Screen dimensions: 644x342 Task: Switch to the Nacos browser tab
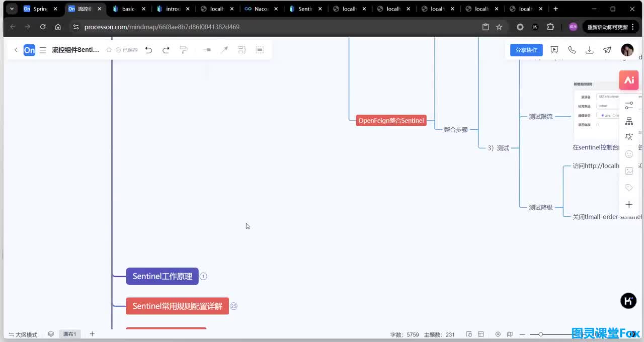[261, 9]
